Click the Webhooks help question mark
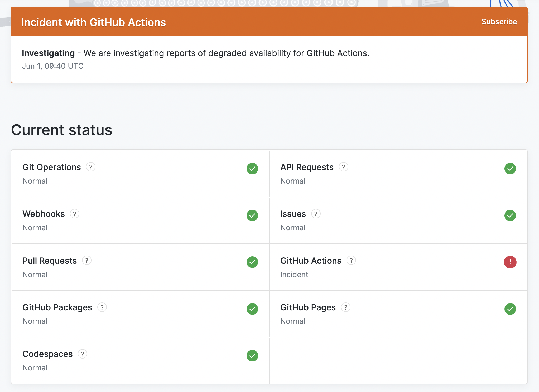Viewport: 539px width, 392px height. click(x=75, y=214)
